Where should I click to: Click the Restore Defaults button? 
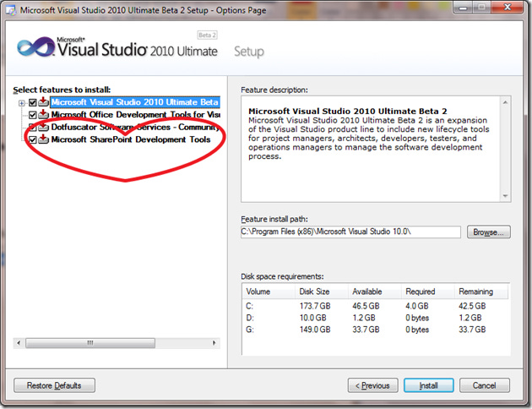[54, 385]
